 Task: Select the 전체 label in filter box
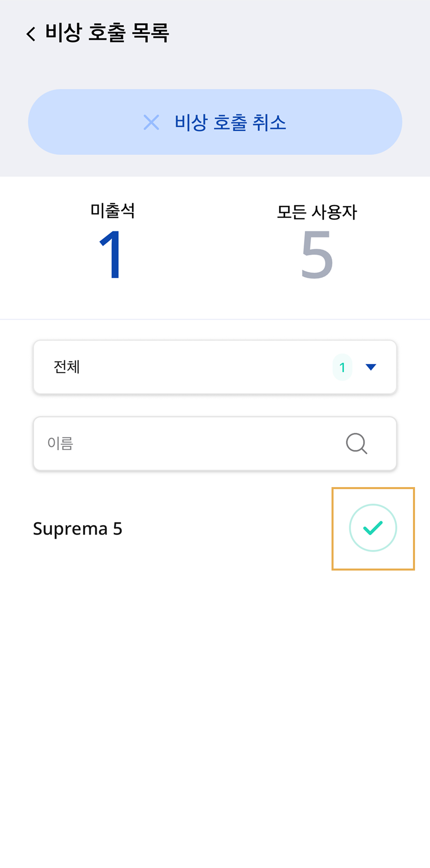click(67, 367)
